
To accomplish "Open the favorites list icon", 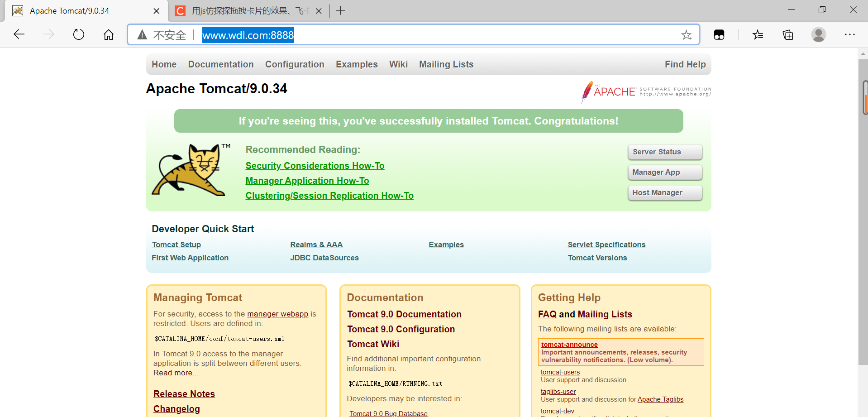I will pyautogui.click(x=758, y=34).
